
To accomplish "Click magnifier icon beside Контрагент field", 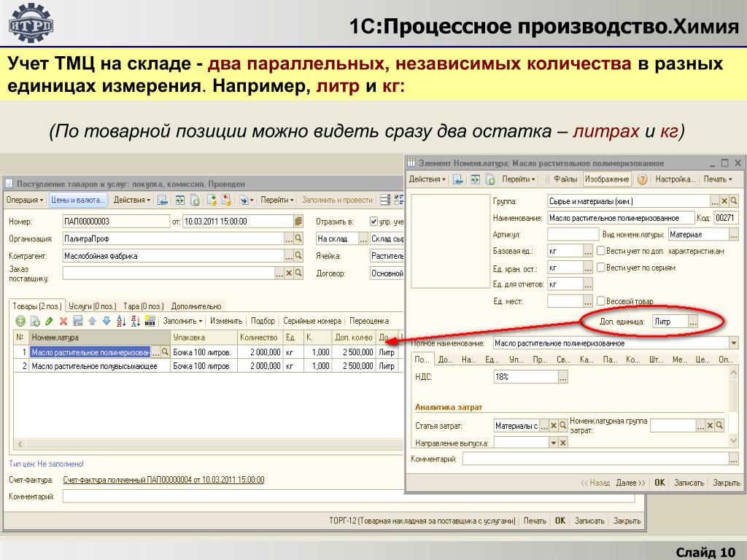I will [x=298, y=256].
